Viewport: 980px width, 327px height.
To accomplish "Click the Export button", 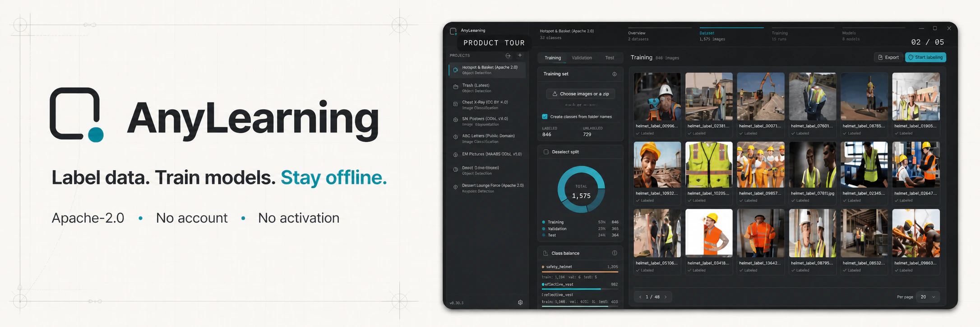I will pyautogui.click(x=888, y=57).
